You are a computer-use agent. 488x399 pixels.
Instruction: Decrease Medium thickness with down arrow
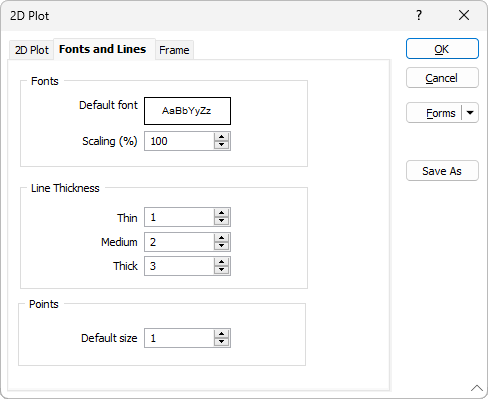[x=222, y=246]
